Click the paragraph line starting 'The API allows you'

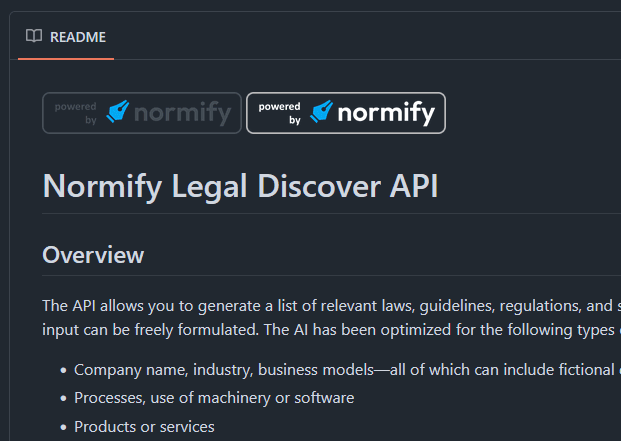(x=331, y=306)
